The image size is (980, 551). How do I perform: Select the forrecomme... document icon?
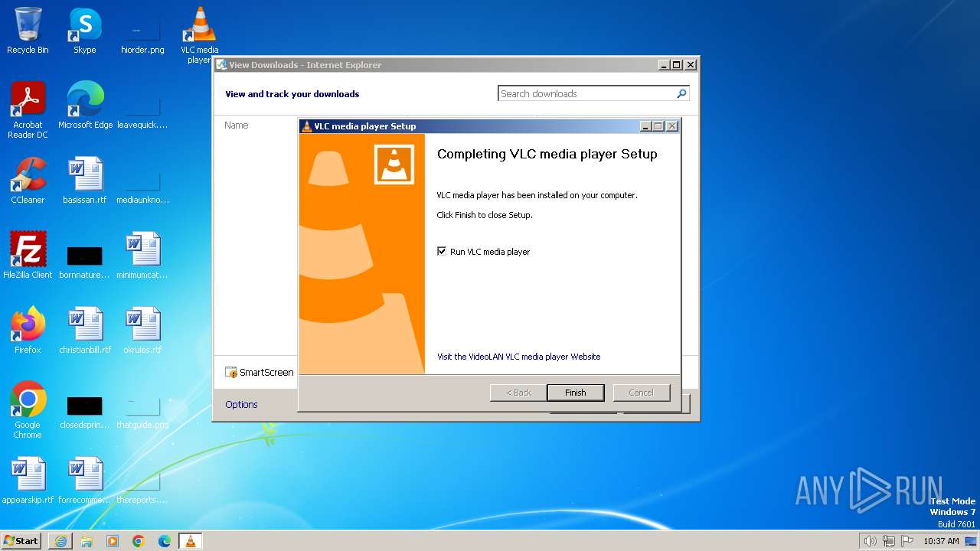pyautogui.click(x=84, y=481)
